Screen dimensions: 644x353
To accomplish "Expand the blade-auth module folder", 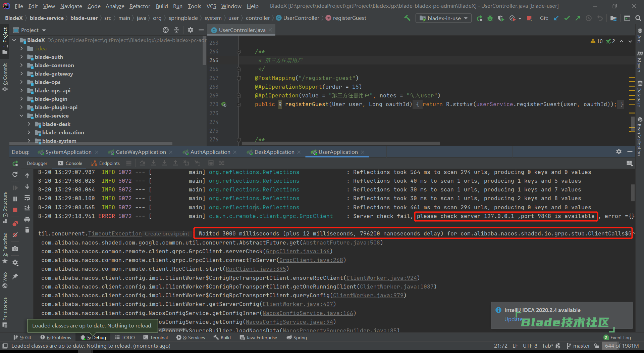I will pyautogui.click(x=21, y=57).
